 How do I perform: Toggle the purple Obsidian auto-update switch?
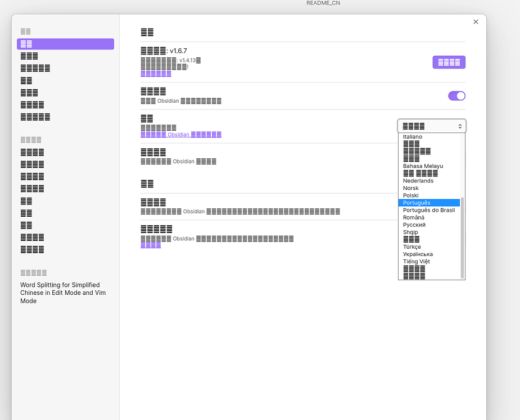pos(456,96)
